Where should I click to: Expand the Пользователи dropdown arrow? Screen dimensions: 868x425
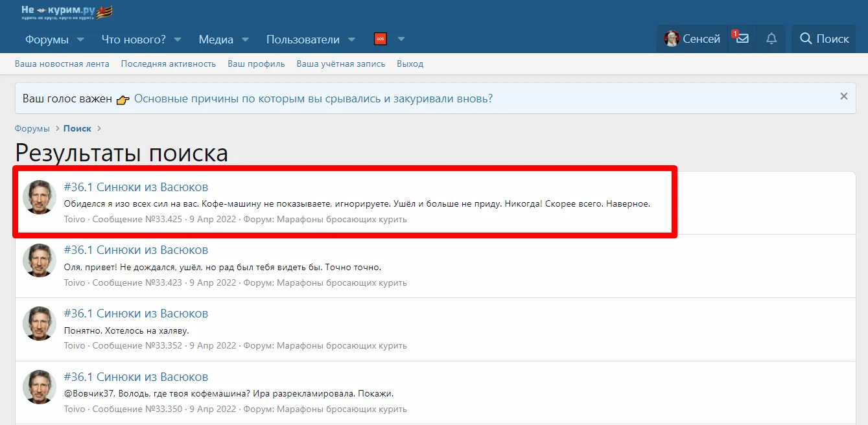pyautogui.click(x=352, y=40)
